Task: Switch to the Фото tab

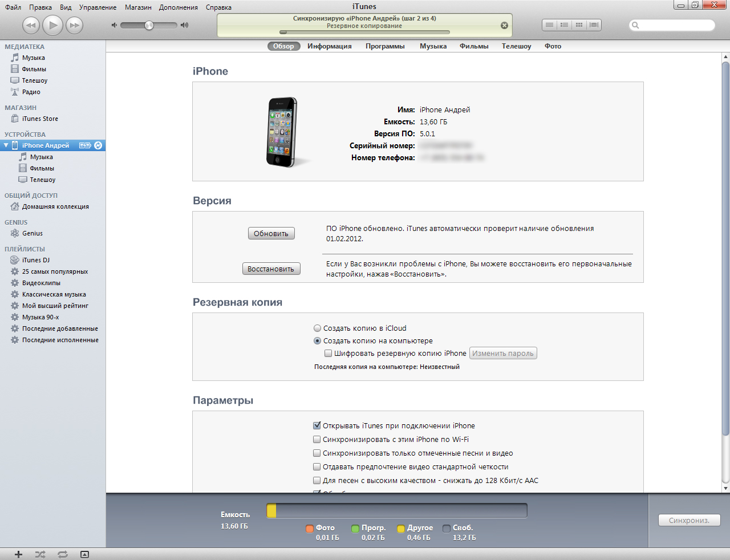Action: pyautogui.click(x=553, y=46)
